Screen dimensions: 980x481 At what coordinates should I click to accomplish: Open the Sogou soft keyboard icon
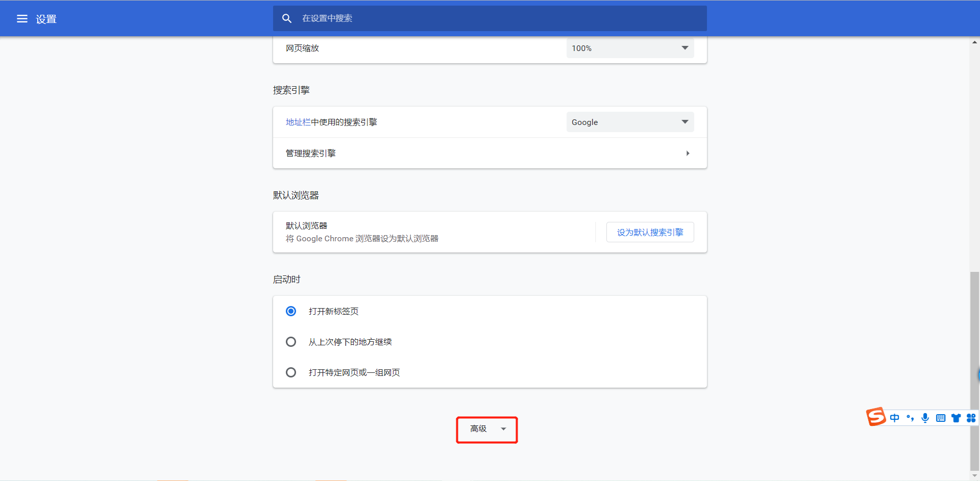pos(941,418)
